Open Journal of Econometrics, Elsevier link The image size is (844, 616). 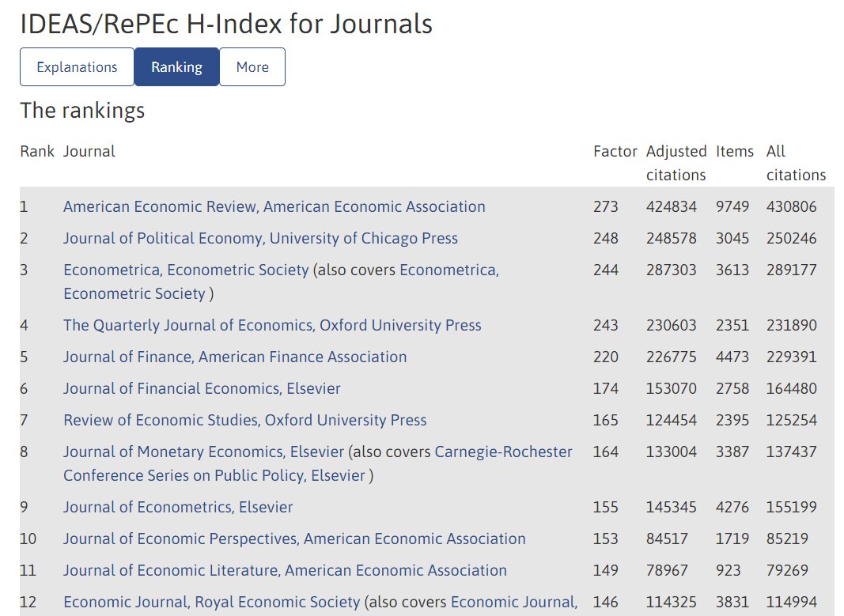point(178,508)
